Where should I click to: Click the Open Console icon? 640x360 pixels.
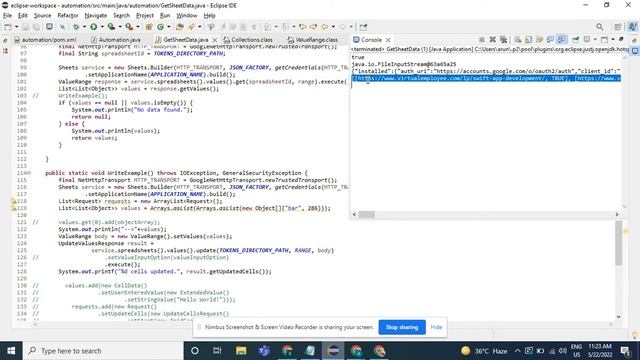(604, 40)
